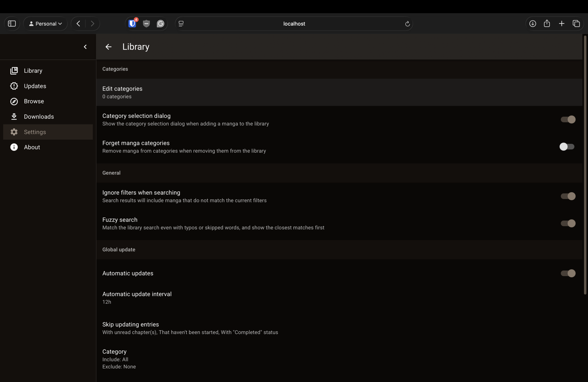The image size is (588, 382).
Task: Open the Grammarly extension icon
Action: (x=160, y=24)
